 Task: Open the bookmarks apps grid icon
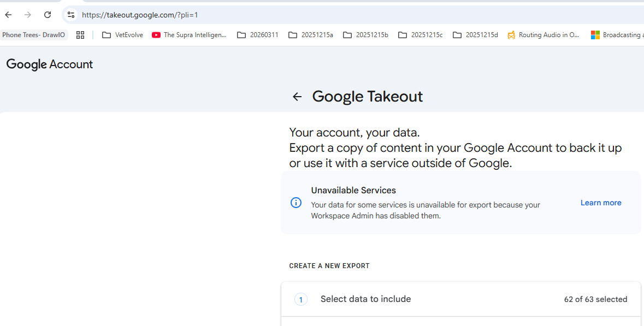(x=80, y=35)
